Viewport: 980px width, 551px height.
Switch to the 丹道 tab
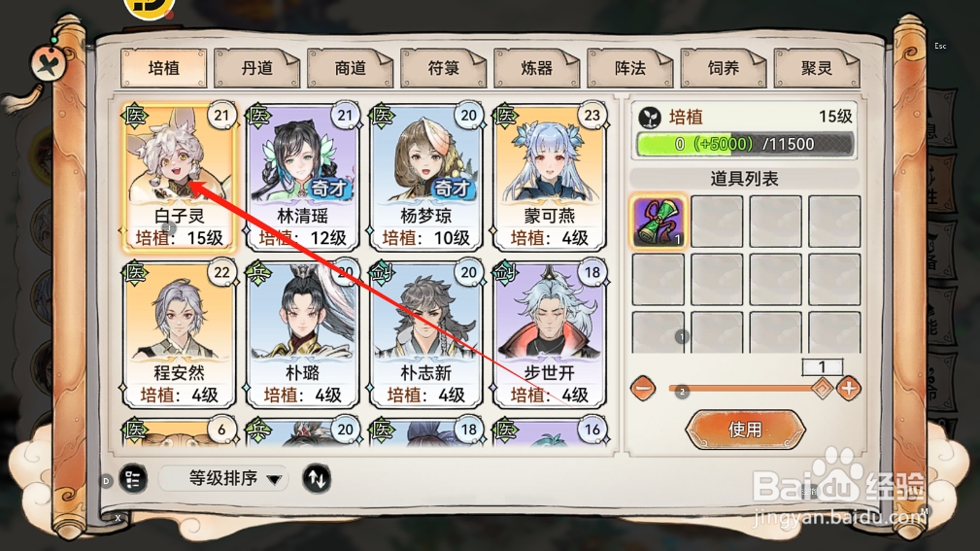(x=256, y=68)
